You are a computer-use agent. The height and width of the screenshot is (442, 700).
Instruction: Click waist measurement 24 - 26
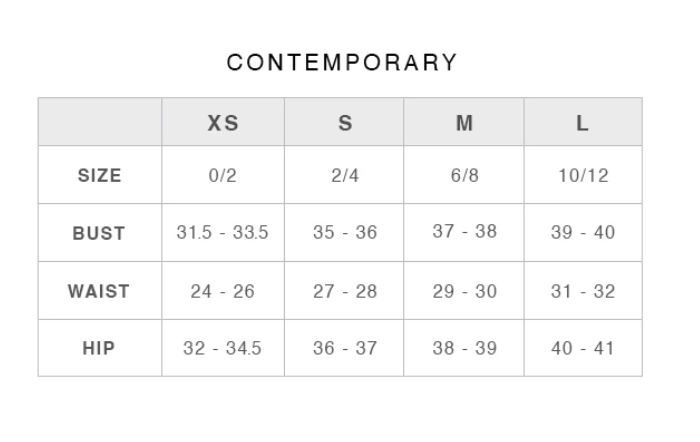coord(223,291)
